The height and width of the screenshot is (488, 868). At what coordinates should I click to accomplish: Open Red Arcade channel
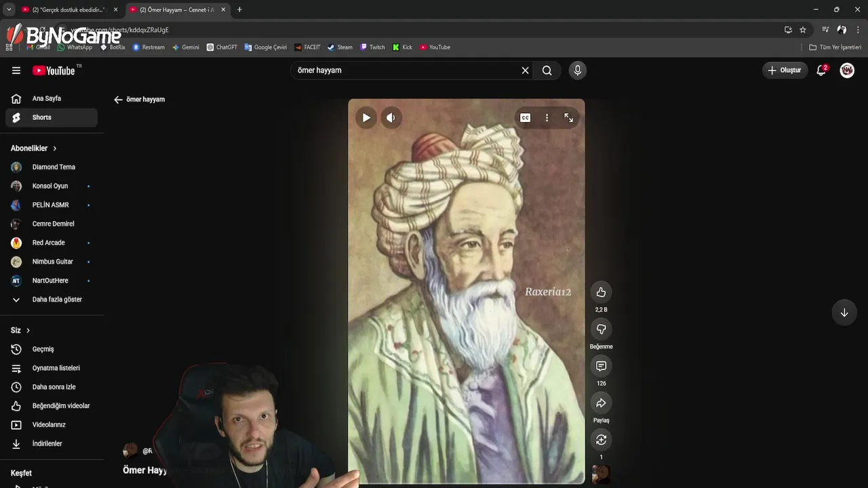pyautogui.click(x=52, y=243)
